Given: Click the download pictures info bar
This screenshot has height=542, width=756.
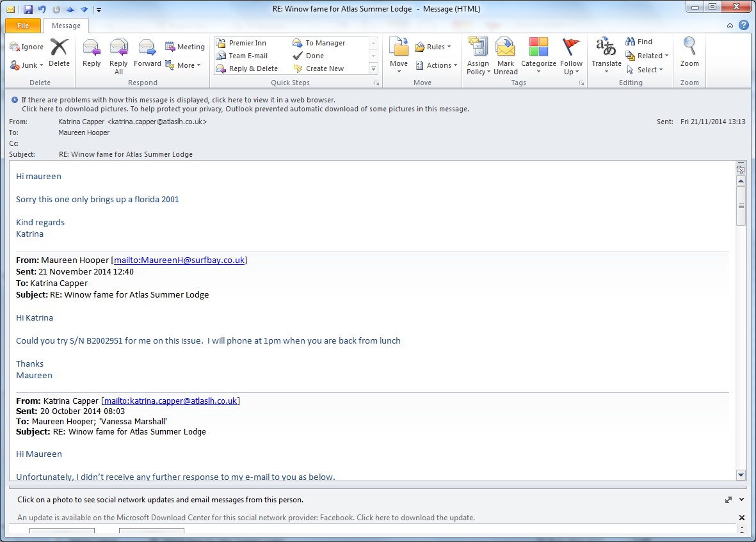Looking at the screenshot, I should click(x=245, y=109).
